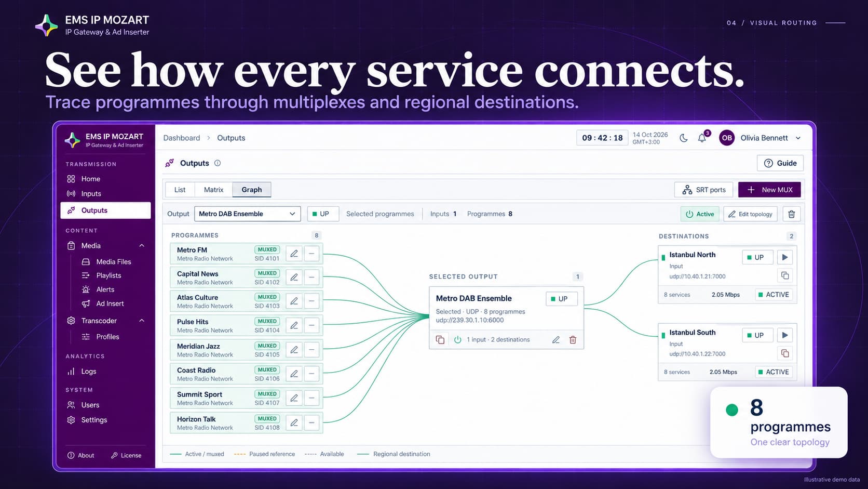Image resolution: width=868 pixels, height=489 pixels.
Task: Toggle the Active state of the output
Action: pos(700,214)
